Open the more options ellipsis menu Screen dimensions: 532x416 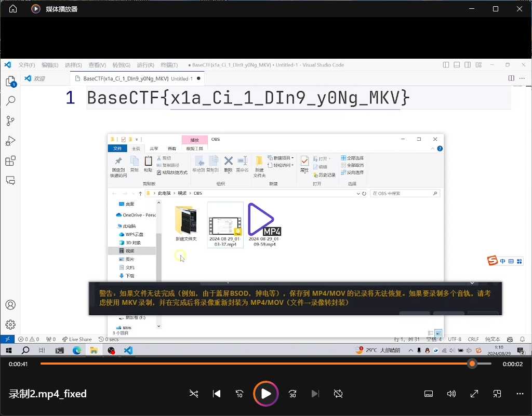520,394
